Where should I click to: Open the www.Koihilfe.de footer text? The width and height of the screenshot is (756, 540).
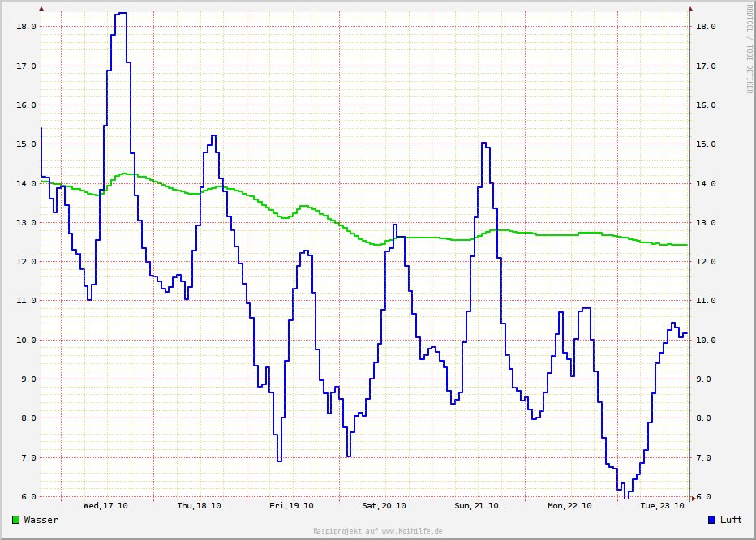(x=412, y=531)
